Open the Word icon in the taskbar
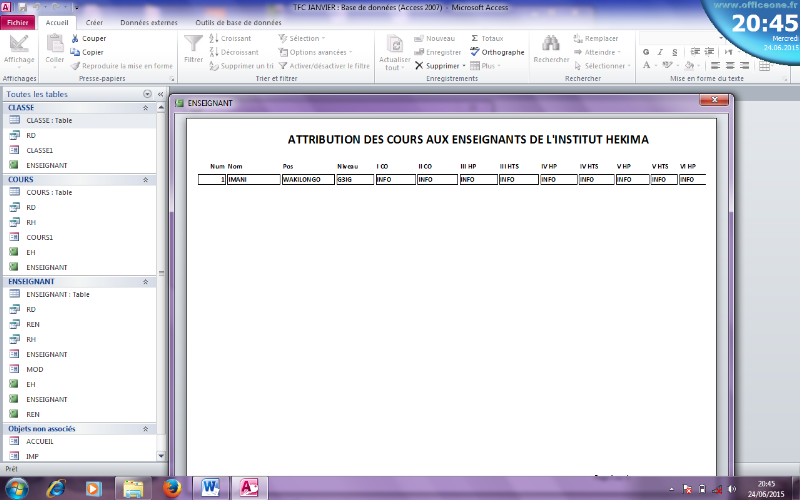This screenshot has width=800, height=500. 211,487
